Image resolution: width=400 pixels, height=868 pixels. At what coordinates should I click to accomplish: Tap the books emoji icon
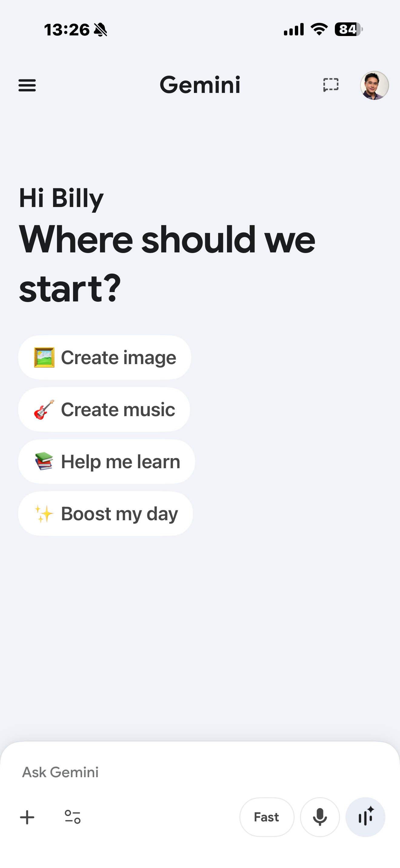pyautogui.click(x=44, y=461)
